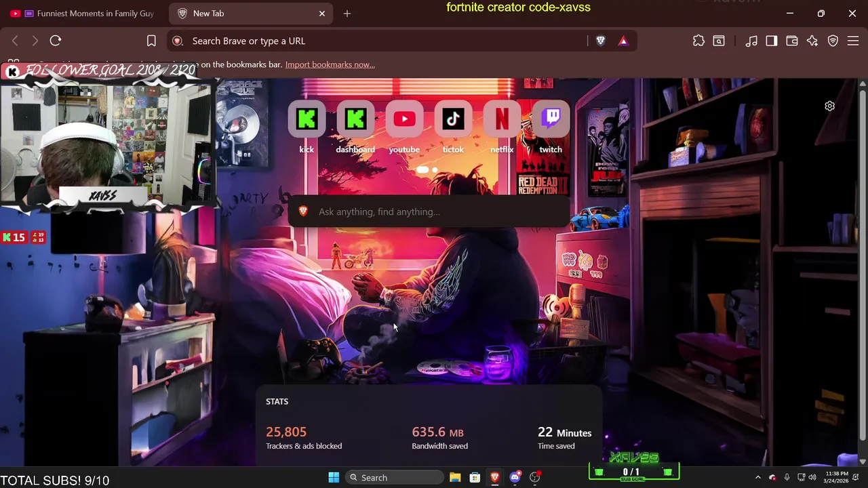
Task: Open the Playlist music note icon
Action: click(751, 41)
